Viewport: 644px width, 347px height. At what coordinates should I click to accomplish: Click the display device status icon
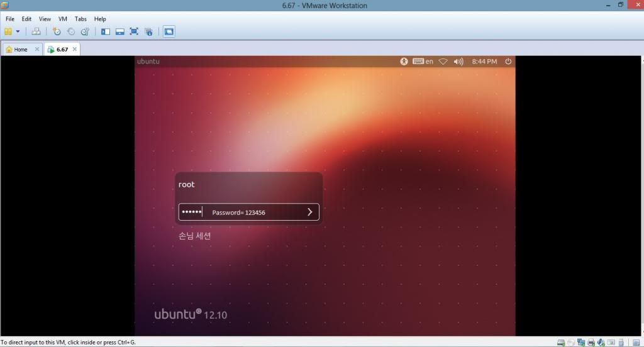(x=611, y=343)
